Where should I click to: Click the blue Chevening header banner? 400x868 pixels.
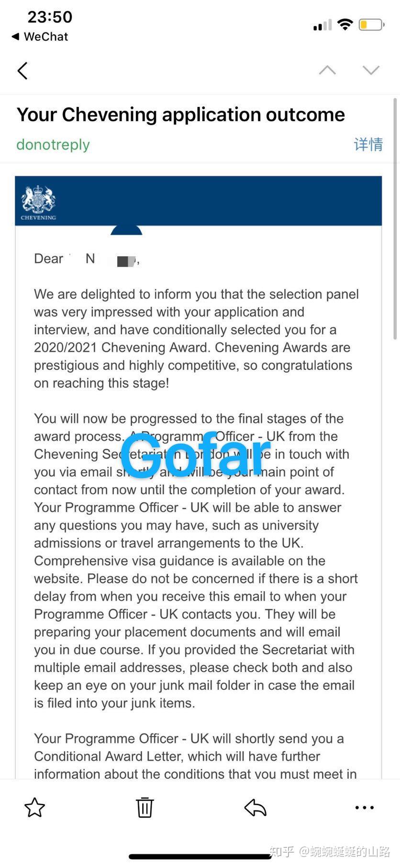[x=199, y=201]
